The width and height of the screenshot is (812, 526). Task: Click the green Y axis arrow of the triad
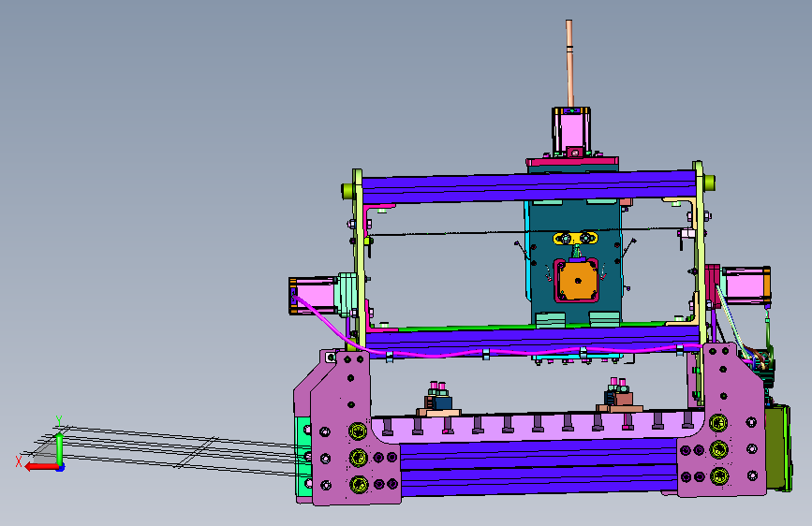click(x=60, y=448)
